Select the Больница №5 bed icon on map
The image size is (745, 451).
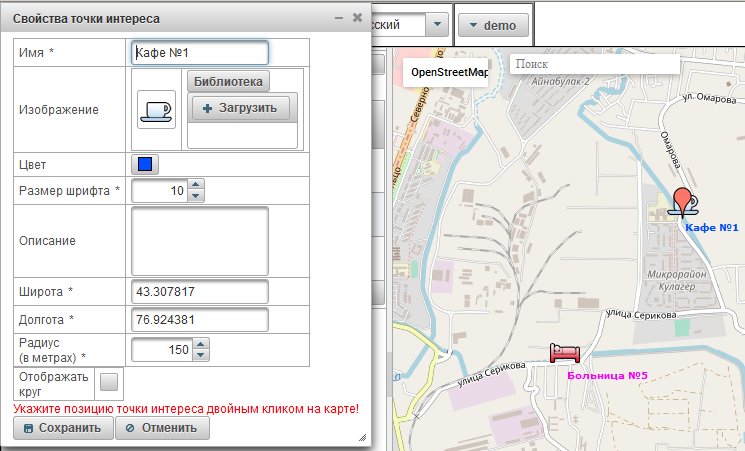point(564,352)
